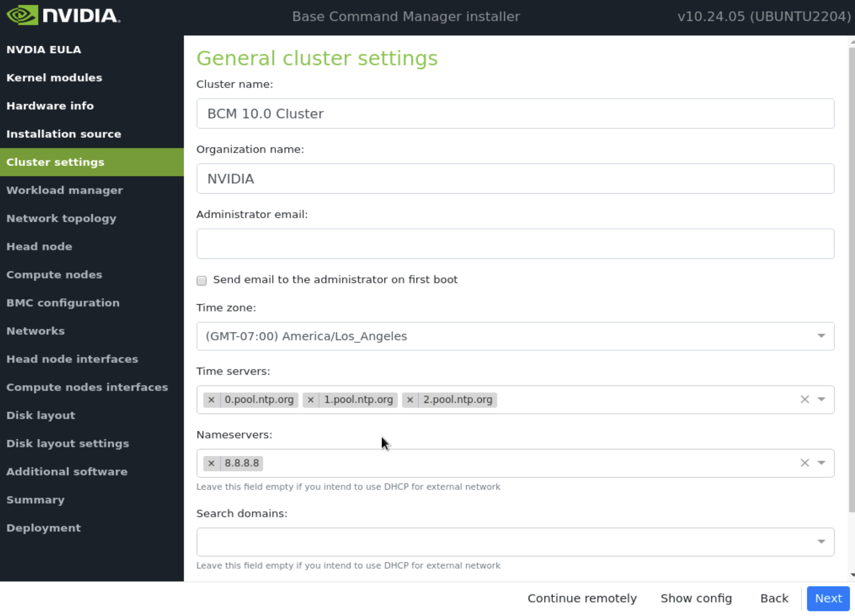Select the Head node sidebar option

point(39,246)
